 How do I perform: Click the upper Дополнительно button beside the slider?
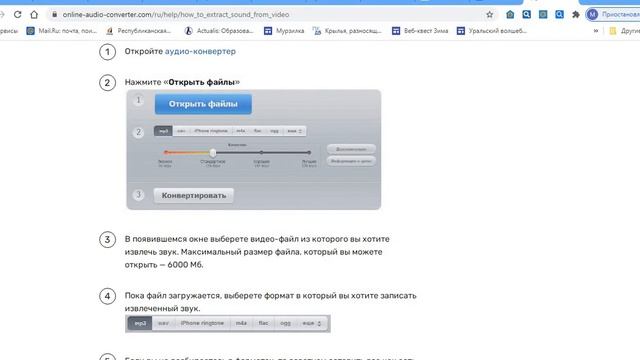(x=351, y=149)
